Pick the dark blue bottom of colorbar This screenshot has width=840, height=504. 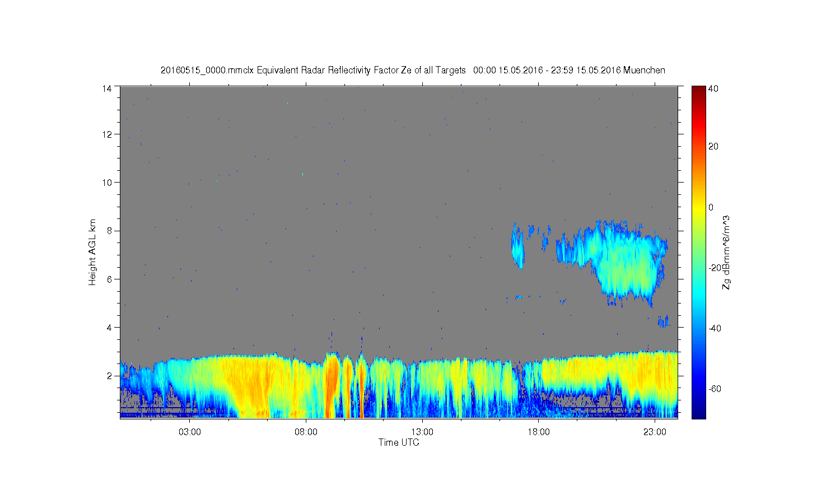(x=698, y=413)
